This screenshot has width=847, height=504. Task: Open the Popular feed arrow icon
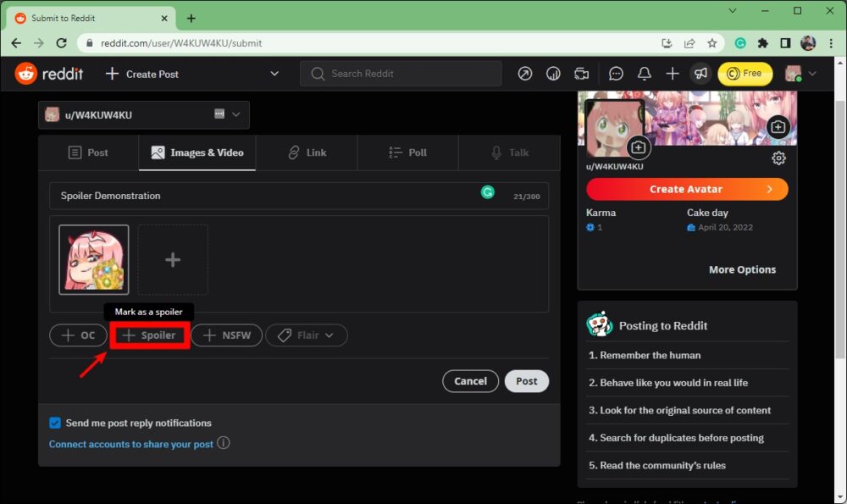click(524, 74)
